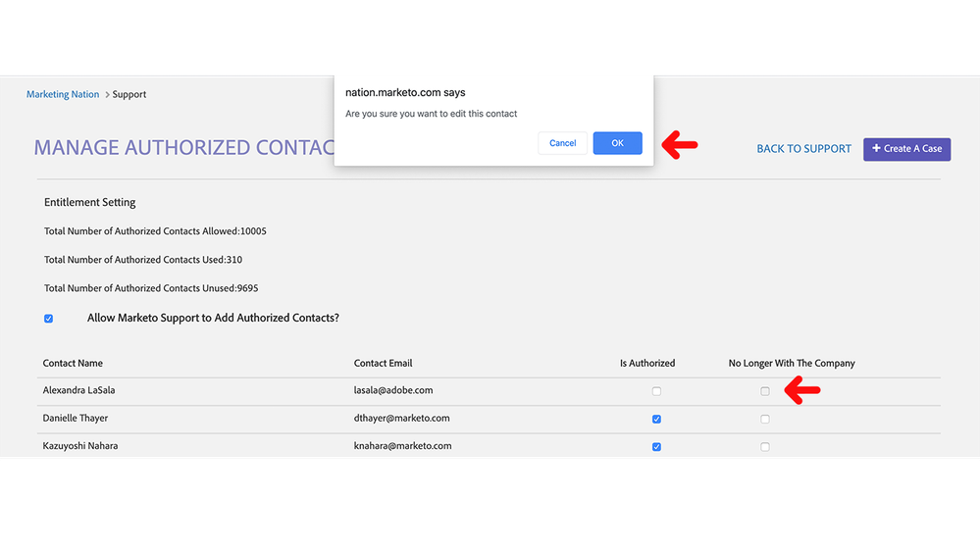The width and height of the screenshot is (980, 551).
Task: Click the Contact Name column header
Action: pos(73,363)
